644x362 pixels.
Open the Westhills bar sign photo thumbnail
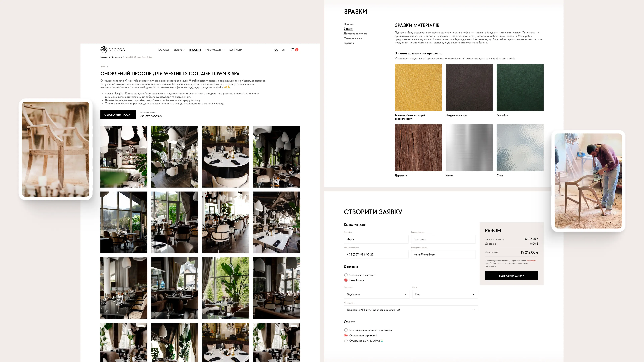(x=124, y=157)
